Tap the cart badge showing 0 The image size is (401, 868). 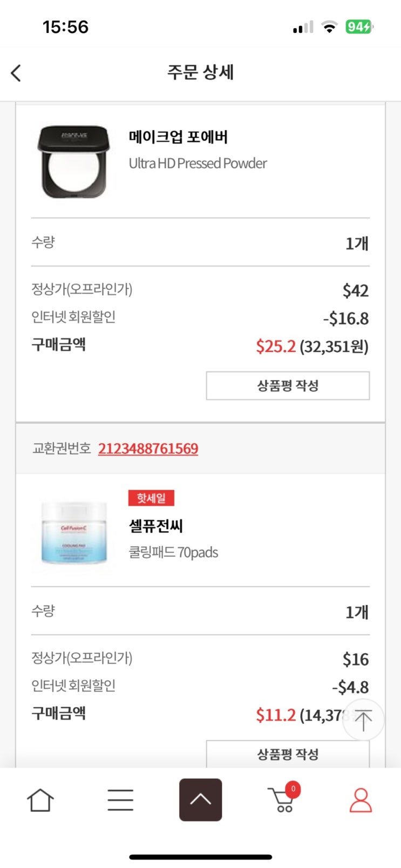pos(293,789)
